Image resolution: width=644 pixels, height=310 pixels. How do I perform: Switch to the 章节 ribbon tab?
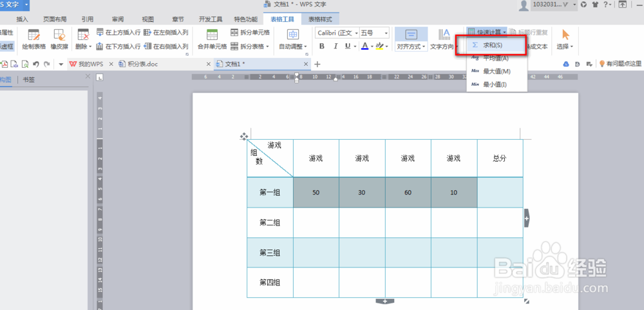click(x=178, y=19)
